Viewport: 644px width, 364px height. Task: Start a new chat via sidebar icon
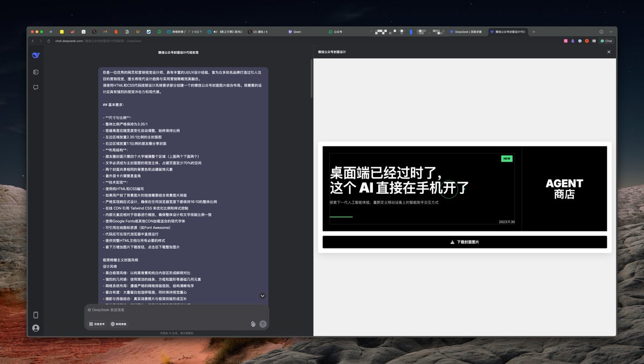point(36,87)
